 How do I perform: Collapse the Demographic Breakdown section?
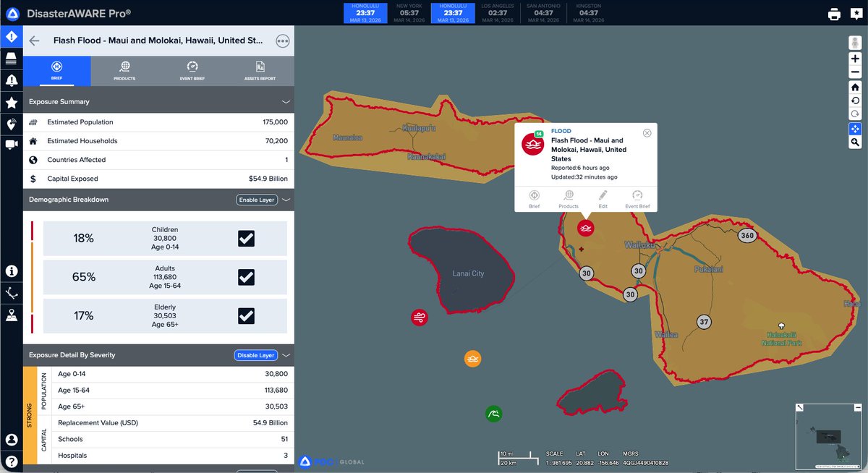pos(285,200)
